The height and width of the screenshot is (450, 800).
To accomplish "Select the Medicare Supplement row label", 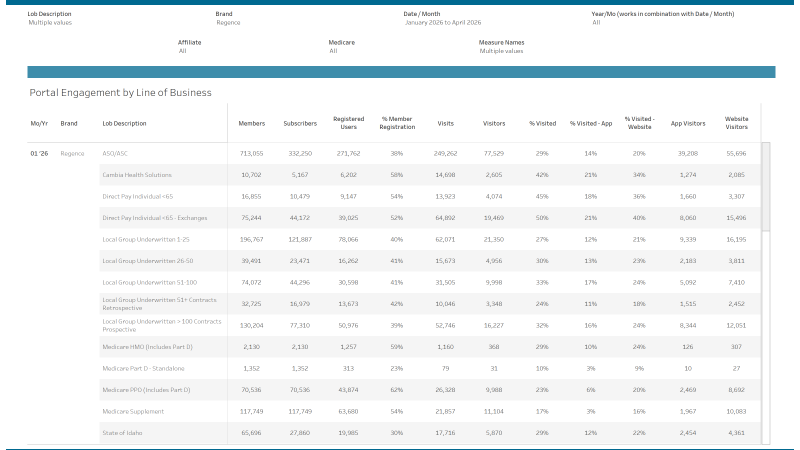I will [x=133, y=411].
